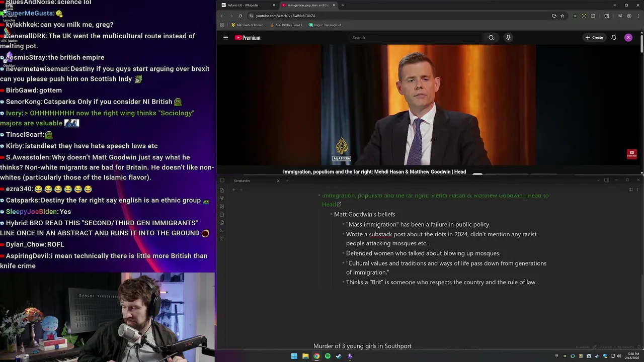Viewport: 644px width, 362px height.
Task: Click Murder of 3 young girls heading
Action: tap(362, 346)
